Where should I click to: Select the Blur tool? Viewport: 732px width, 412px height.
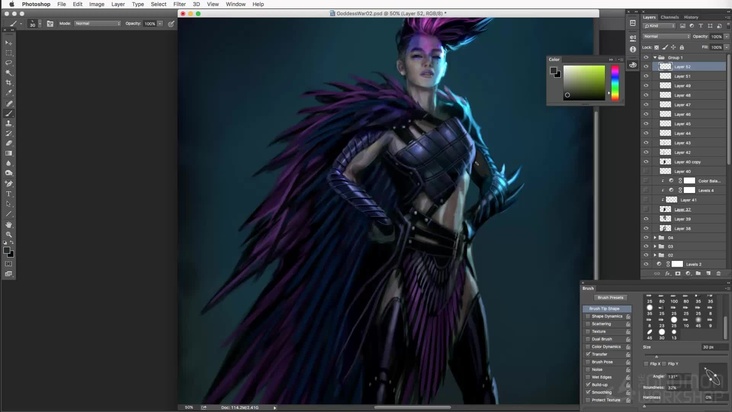pyautogui.click(x=8, y=163)
